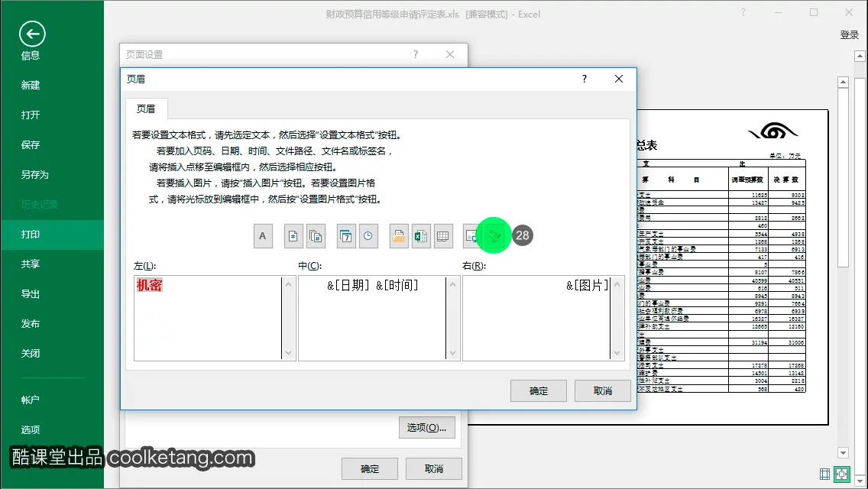Click 取消 in the 页面设置 dialog
The width and height of the screenshot is (868, 489).
pos(434,469)
